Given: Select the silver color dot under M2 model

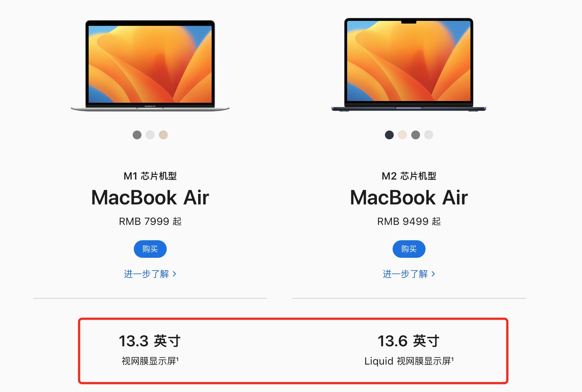Looking at the screenshot, I should [x=429, y=135].
